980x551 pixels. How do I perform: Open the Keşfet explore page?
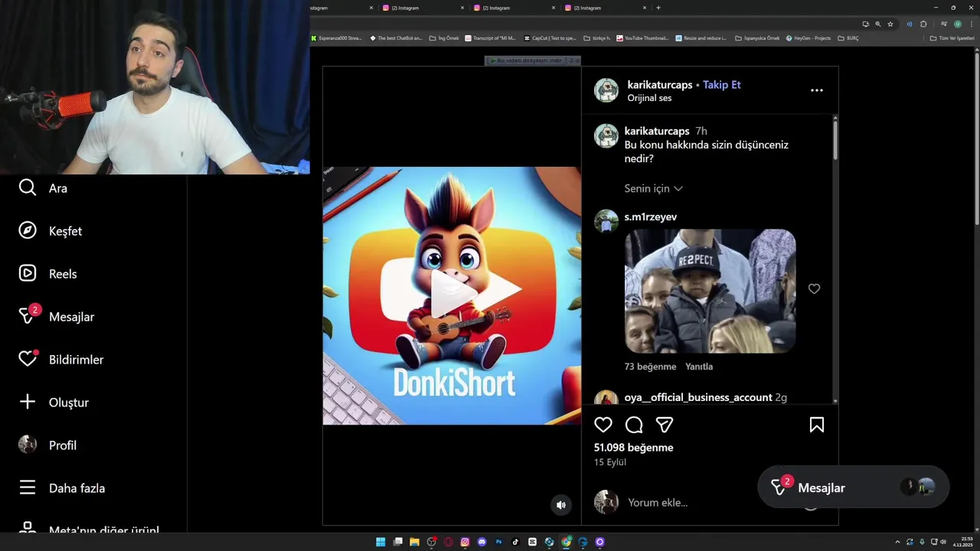pos(50,231)
